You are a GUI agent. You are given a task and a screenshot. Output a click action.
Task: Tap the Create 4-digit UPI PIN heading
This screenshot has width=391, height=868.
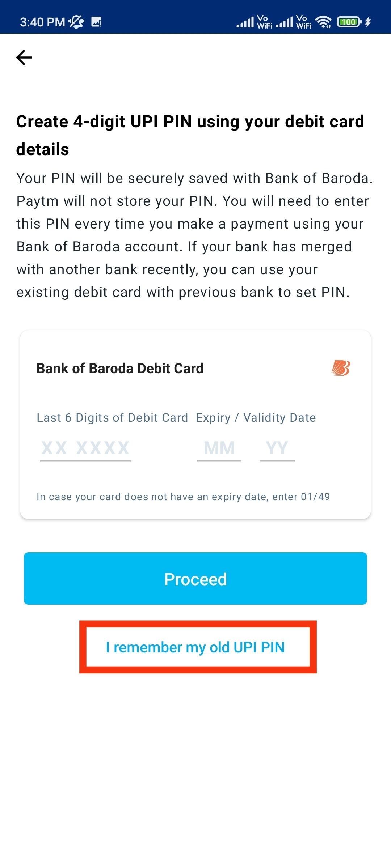pyautogui.click(x=190, y=135)
